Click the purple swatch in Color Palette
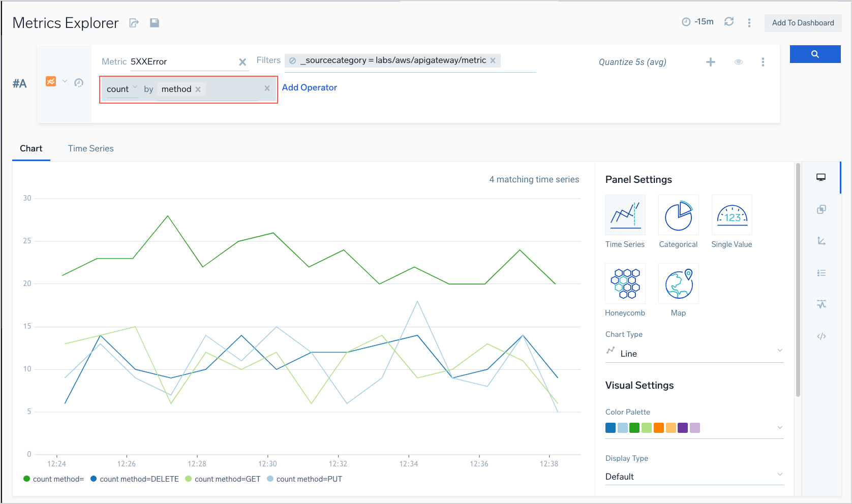Image resolution: width=852 pixels, height=504 pixels. click(x=683, y=428)
